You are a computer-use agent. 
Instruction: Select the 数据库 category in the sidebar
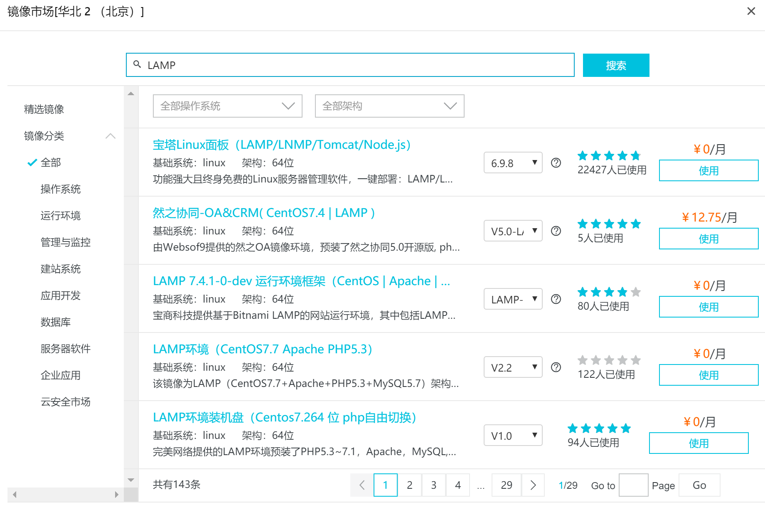(x=56, y=322)
